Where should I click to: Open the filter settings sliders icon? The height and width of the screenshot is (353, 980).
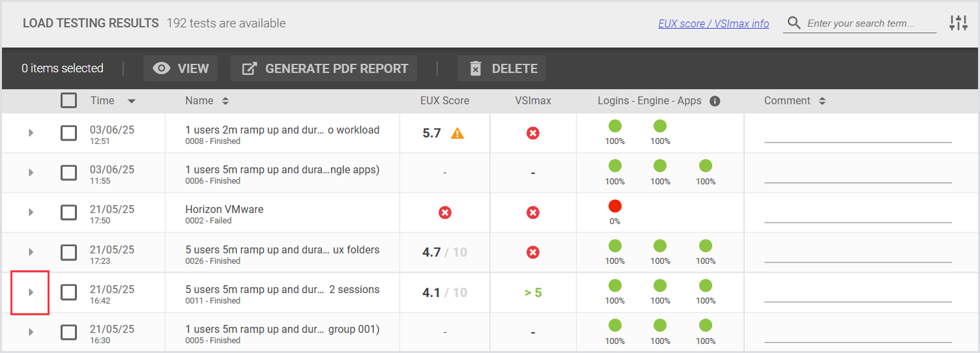[x=958, y=23]
